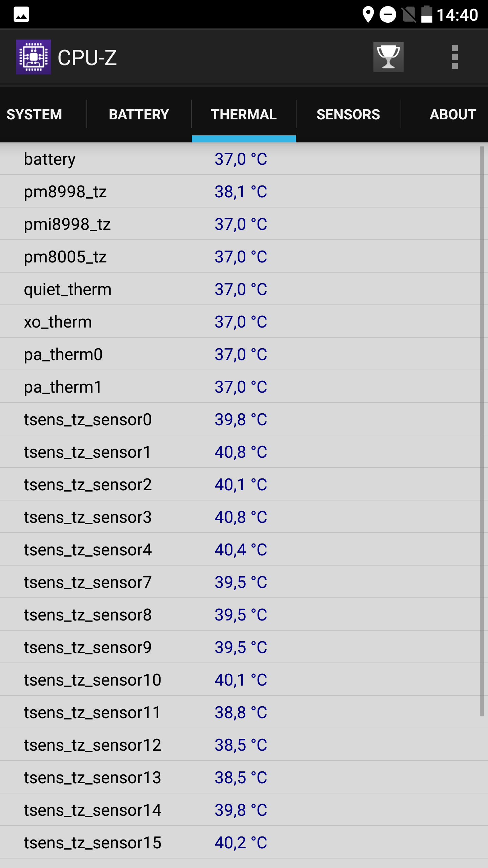This screenshot has width=488, height=868.
Task: Tap the trophy validation icon
Action: (388, 57)
